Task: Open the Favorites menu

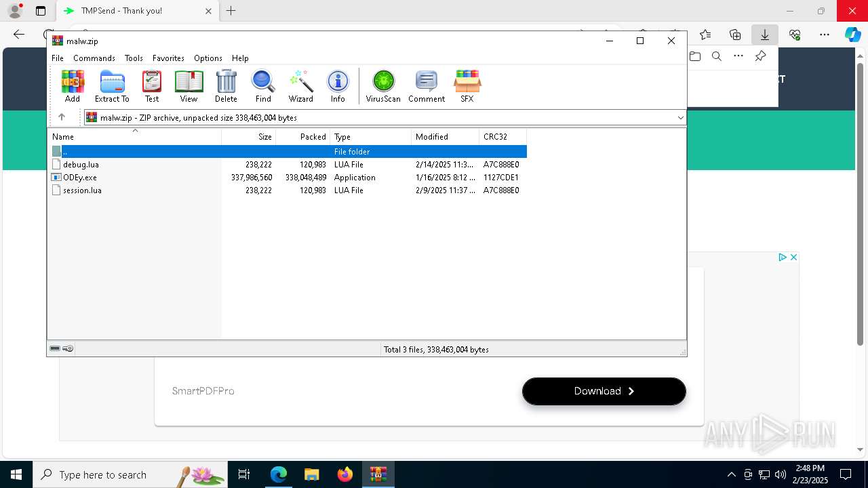Action: [x=168, y=58]
